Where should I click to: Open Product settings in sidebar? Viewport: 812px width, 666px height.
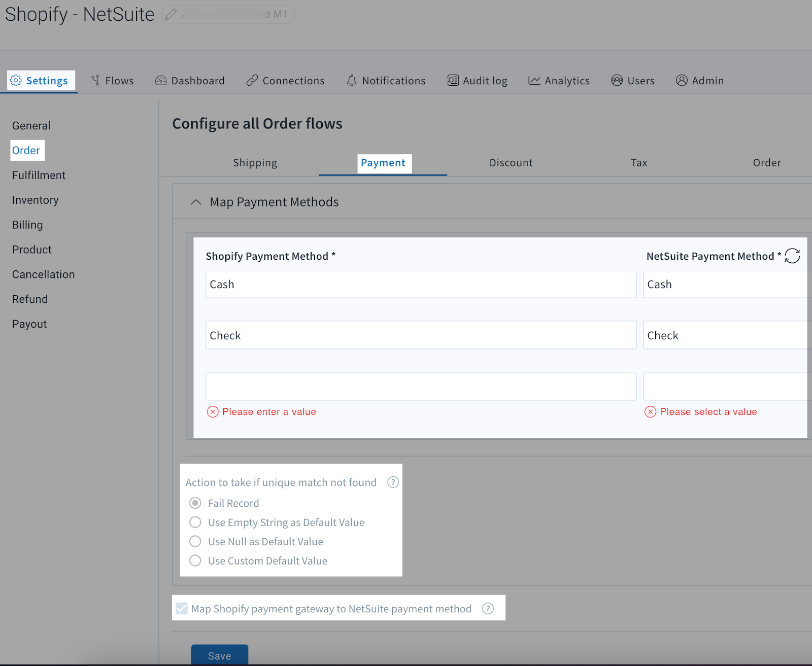[32, 250]
